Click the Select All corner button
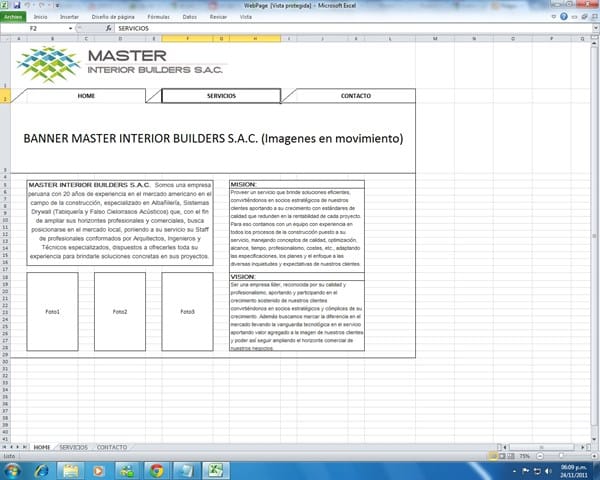Image resolution: width=600 pixels, height=480 pixels. [5, 38]
